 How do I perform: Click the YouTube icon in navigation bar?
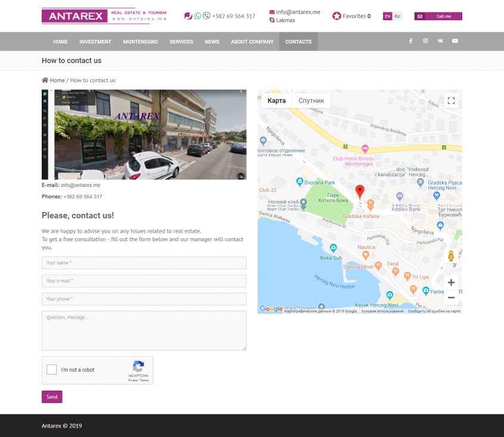pos(455,41)
